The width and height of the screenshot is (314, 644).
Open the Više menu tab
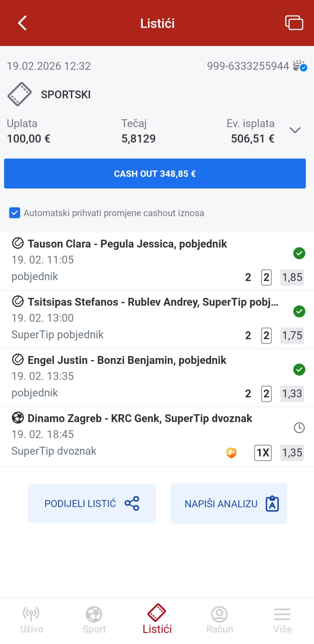click(282, 619)
